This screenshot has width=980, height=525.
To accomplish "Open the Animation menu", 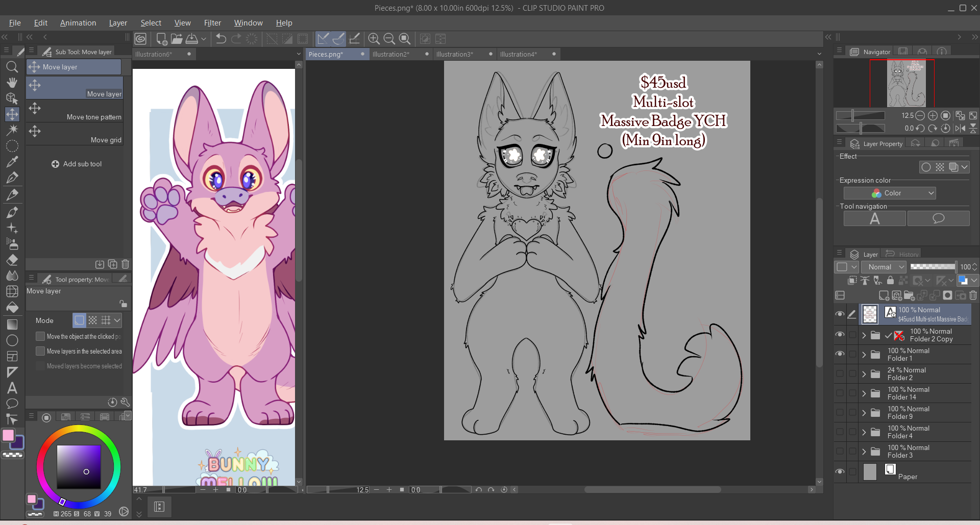I will [x=78, y=23].
